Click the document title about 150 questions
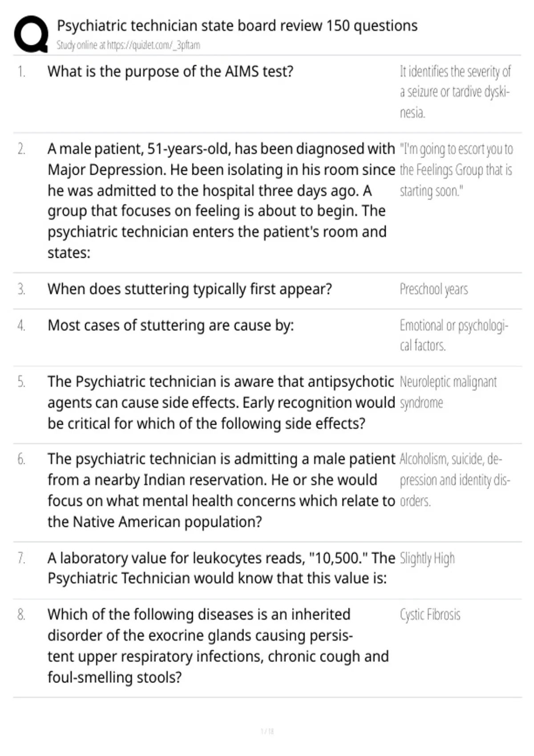 [x=237, y=26]
